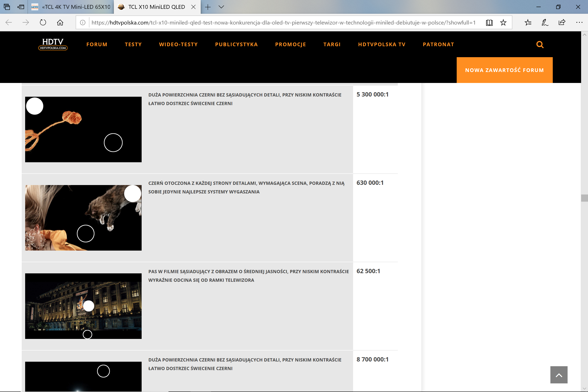Click the HDTVPolska.com logo
This screenshot has width=588, height=392.
(53, 44)
